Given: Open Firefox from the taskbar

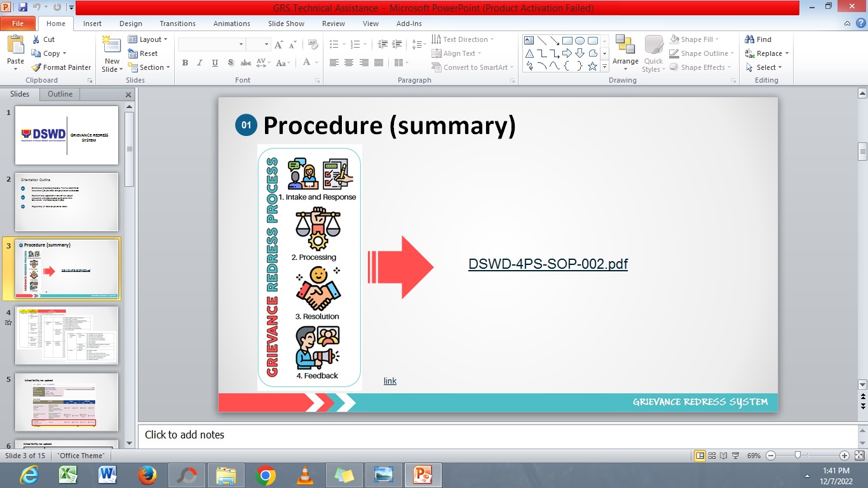Looking at the screenshot, I should pos(147,475).
